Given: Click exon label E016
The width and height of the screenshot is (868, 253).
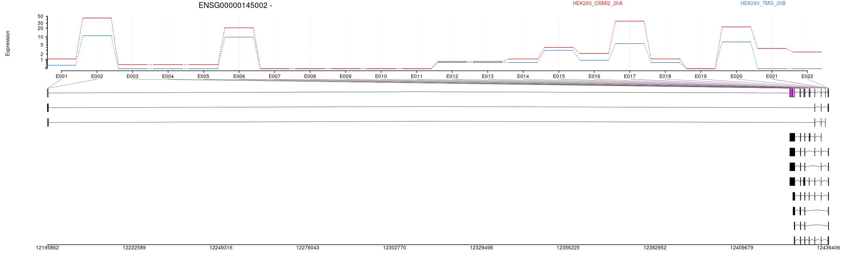Looking at the screenshot, I should (594, 76).
